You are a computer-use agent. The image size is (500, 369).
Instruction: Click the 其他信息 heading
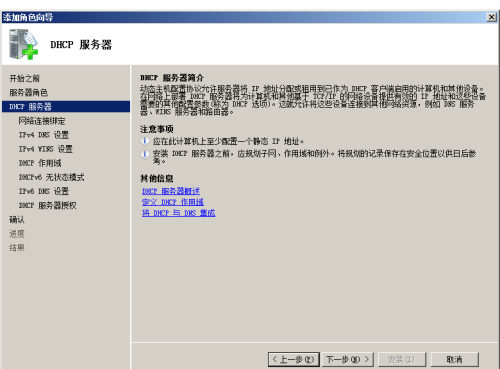coord(157,178)
